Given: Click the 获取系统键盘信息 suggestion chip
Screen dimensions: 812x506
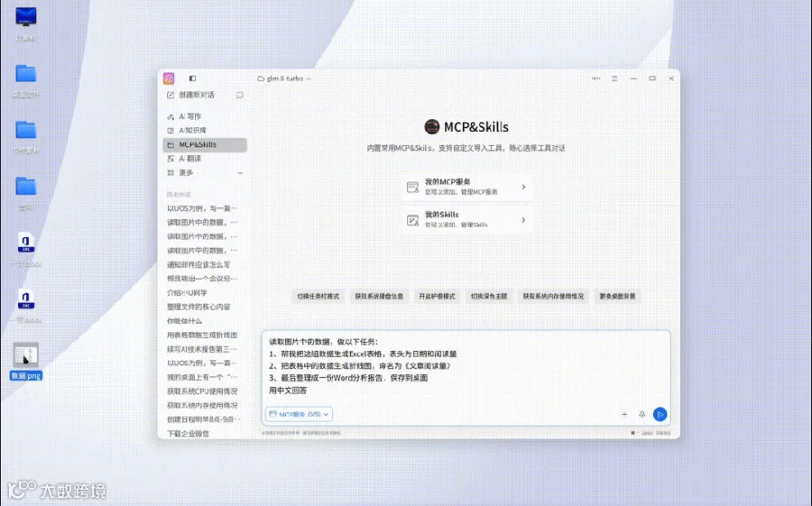Looking at the screenshot, I should (x=379, y=296).
